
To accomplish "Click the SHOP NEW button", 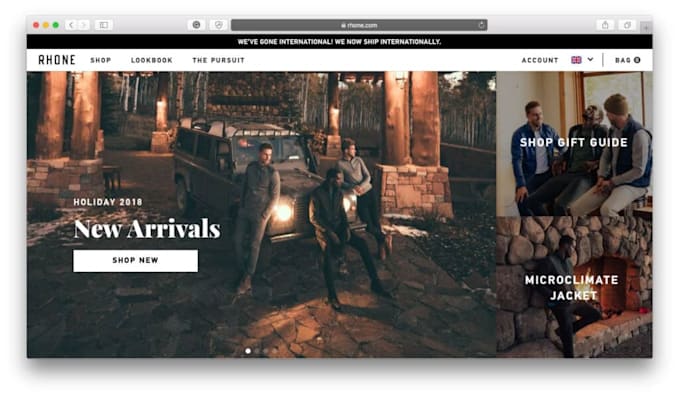I will click(x=135, y=261).
